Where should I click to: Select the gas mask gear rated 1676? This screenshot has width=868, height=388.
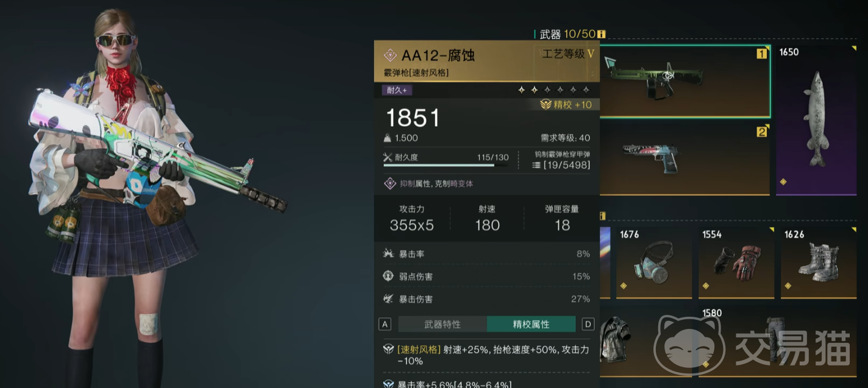[x=654, y=263]
